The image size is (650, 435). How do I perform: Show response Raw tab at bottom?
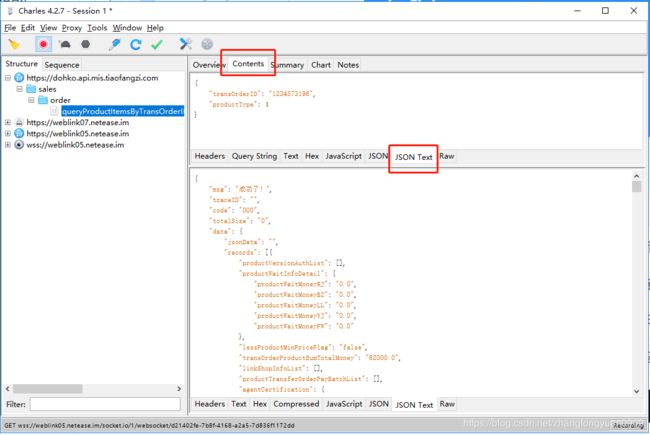coord(447,404)
